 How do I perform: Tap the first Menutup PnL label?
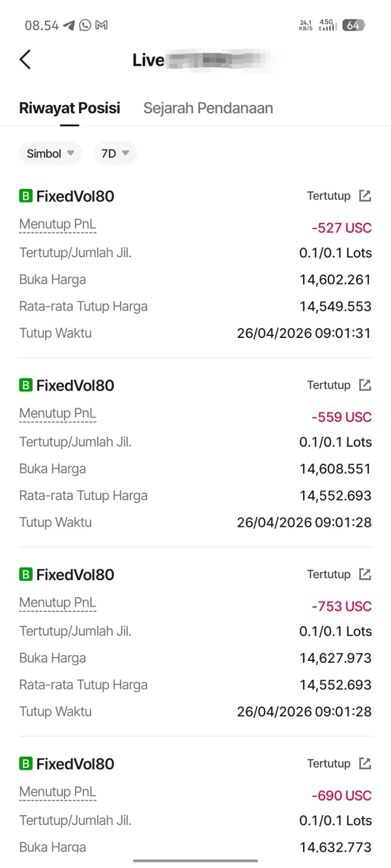(57, 225)
